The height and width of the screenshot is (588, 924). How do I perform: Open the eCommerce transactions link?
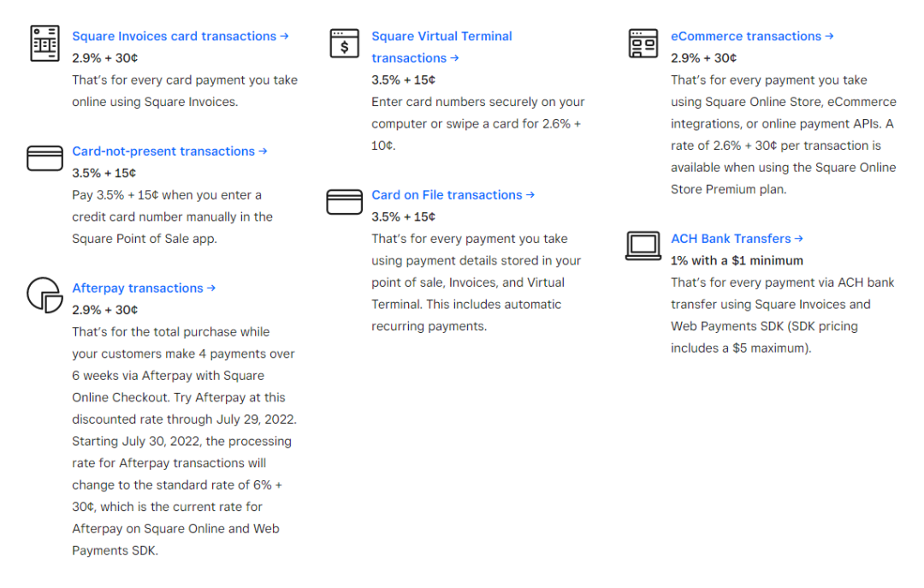[753, 36]
